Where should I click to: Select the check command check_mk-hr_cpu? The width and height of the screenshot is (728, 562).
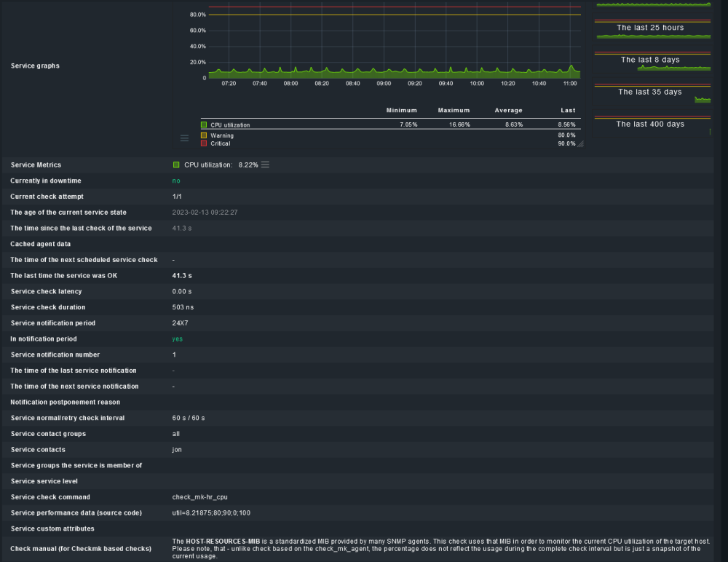click(x=199, y=497)
